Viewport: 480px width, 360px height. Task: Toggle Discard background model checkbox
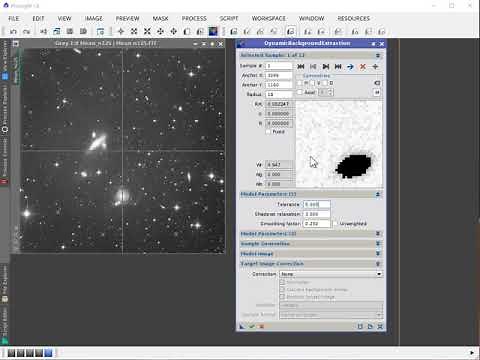pyautogui.click(x=282, y=289)
